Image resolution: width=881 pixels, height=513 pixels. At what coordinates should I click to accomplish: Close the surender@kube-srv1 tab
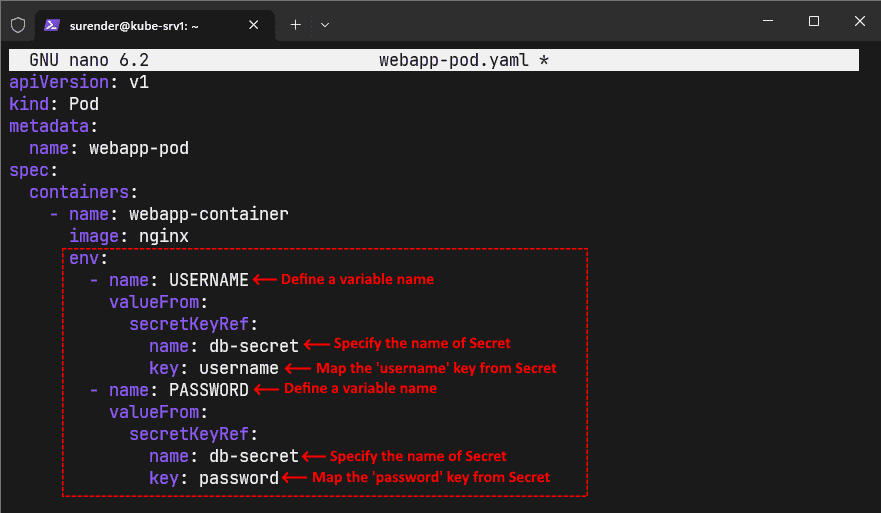253,25
